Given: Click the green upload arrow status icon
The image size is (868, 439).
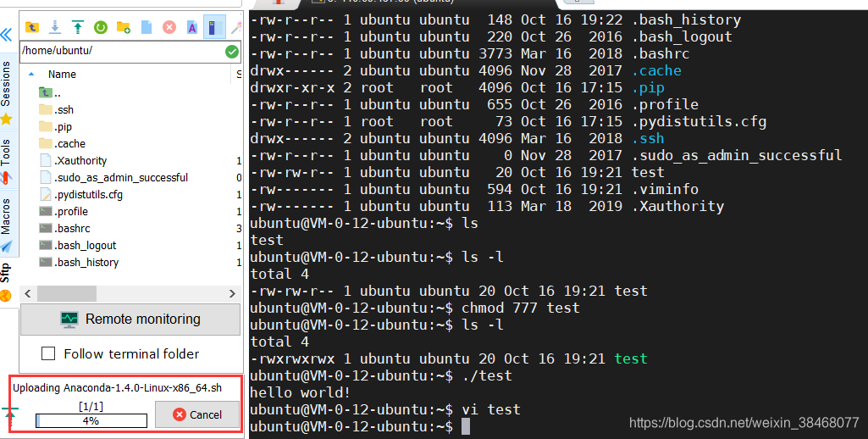Looking at the screenshot, I should coord(10,414).
